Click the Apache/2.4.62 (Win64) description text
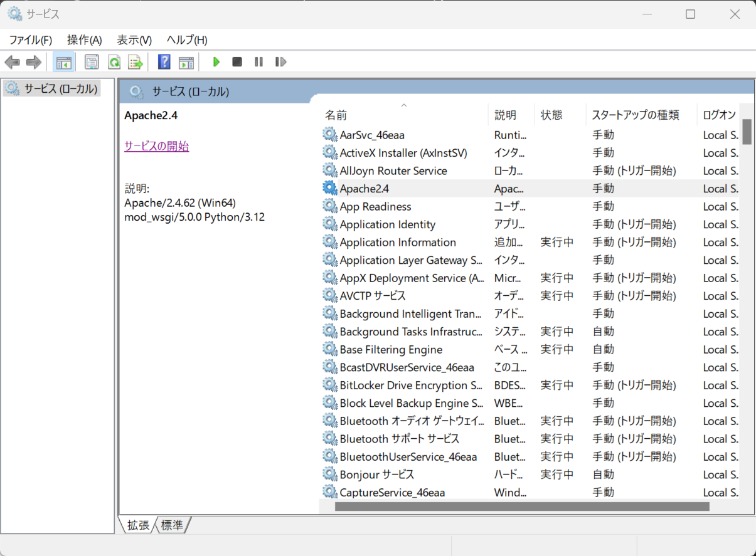This screenshot has width=756, height=556. pos(180,202)
